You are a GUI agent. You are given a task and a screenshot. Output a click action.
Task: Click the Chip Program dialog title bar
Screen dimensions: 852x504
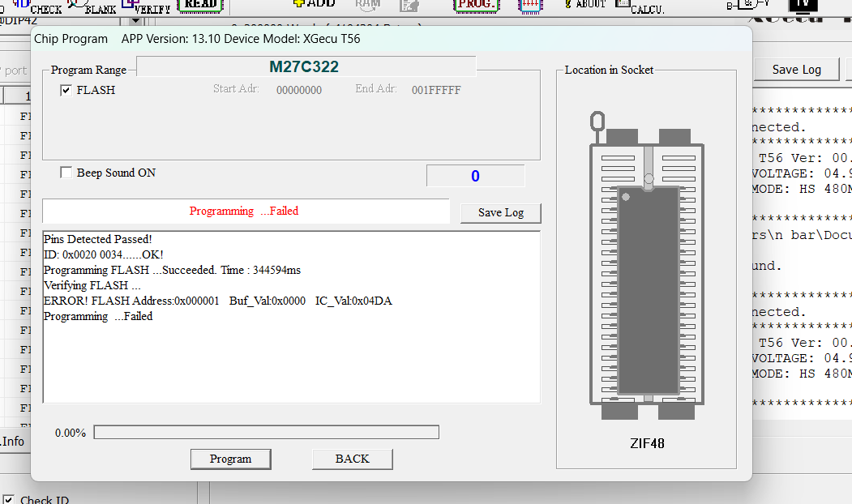click(392, 39)
